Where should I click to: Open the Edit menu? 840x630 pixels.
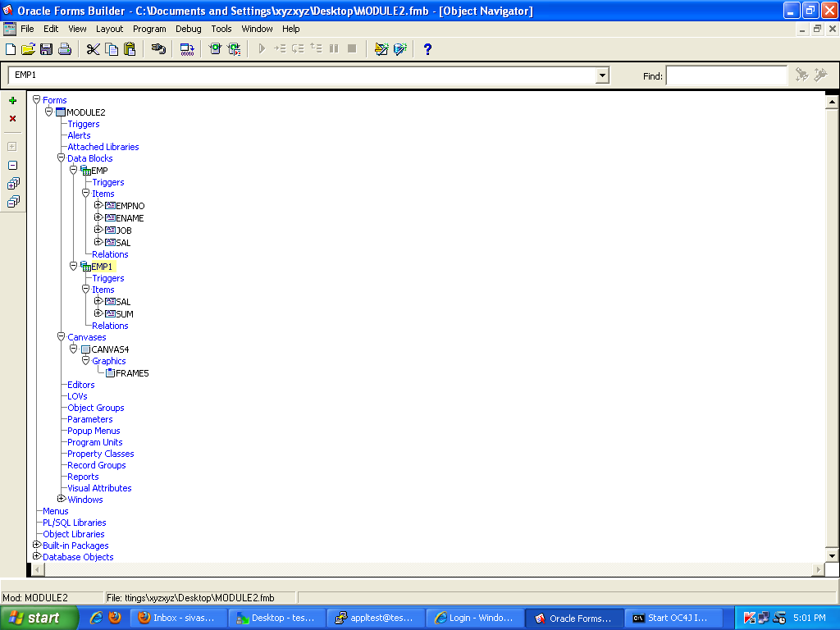pyautogui.click(x=51, y=29)
